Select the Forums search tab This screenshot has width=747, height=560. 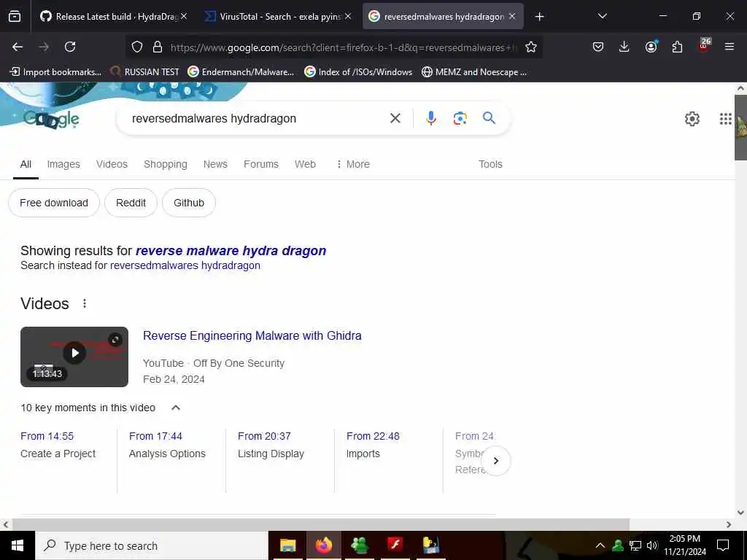261,164
